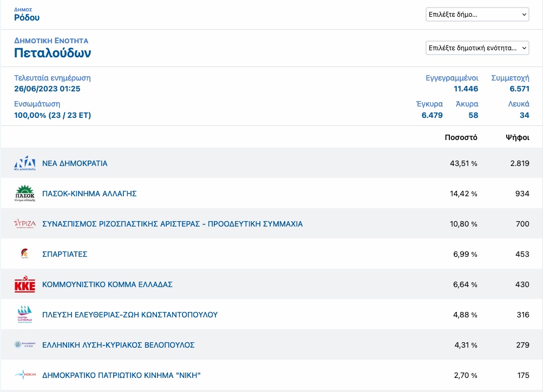543x392 pixels.
Task: Click the 6,64 % percentage cell
Action: pyautogui.click(x=465, y=284)
